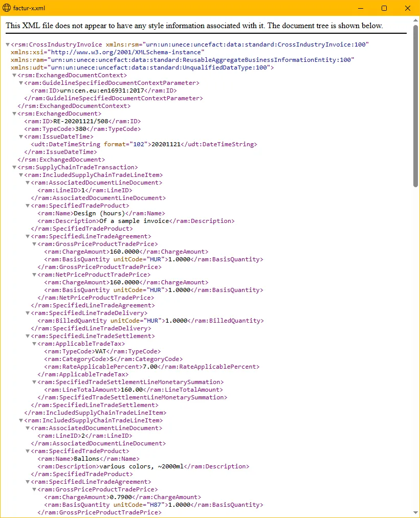This screenshot has height=518, width=420.
Task: Click description various colors, ~2000ml
Action: tap(141, 466)
